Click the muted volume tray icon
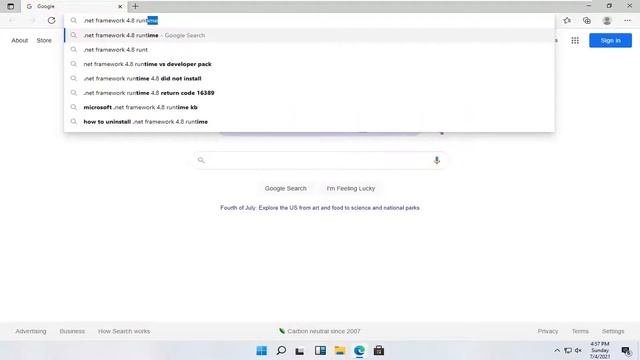 click(578, 351)
